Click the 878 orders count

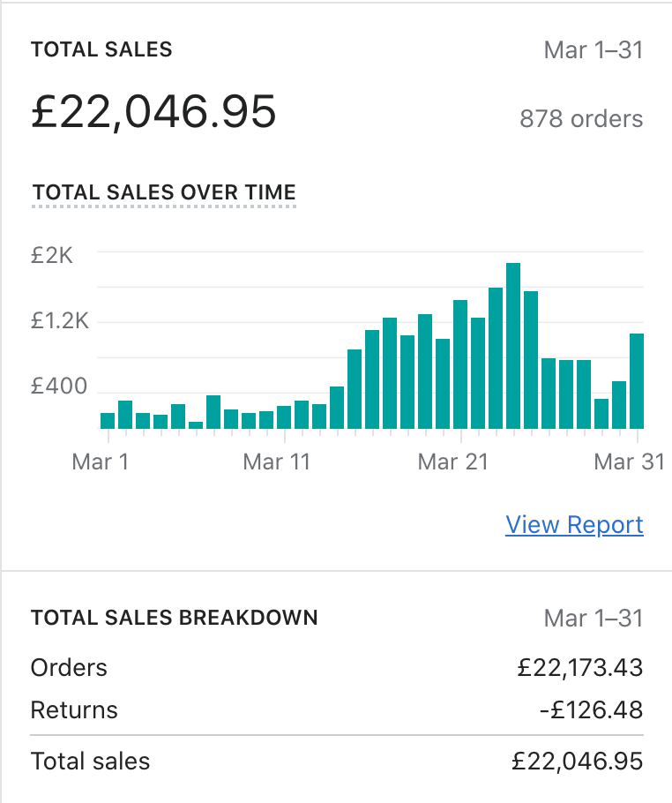(x=581, y=119)
